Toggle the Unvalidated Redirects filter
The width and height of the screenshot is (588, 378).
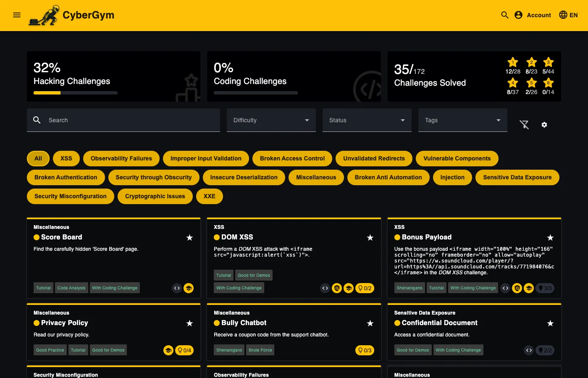[374, 158]
